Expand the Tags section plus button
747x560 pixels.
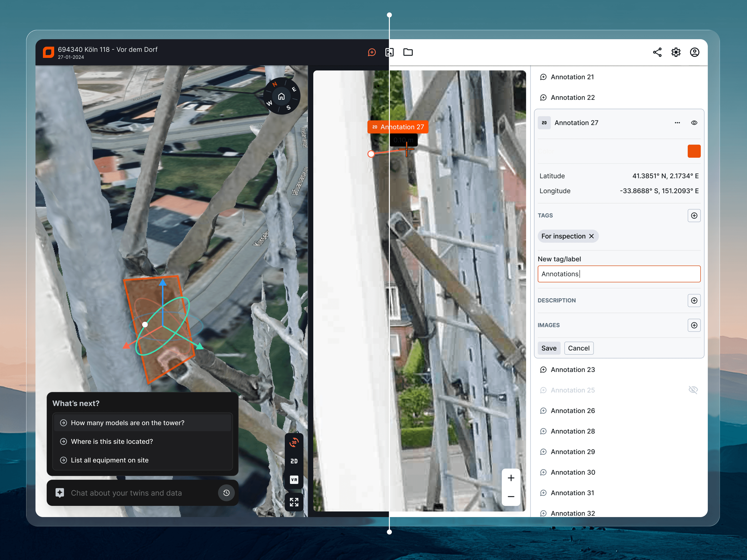694,215
